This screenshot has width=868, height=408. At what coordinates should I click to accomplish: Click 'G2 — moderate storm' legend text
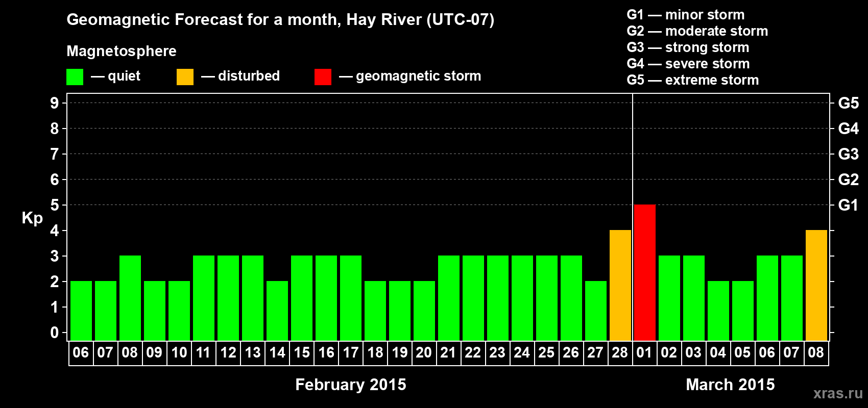point(697,31)
